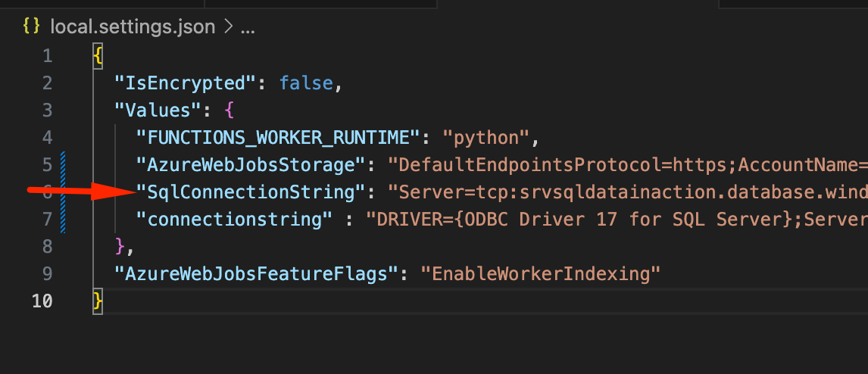The image size is (868, 374).
Task: Click the "python" value on line 4
Action: (487, 138)
